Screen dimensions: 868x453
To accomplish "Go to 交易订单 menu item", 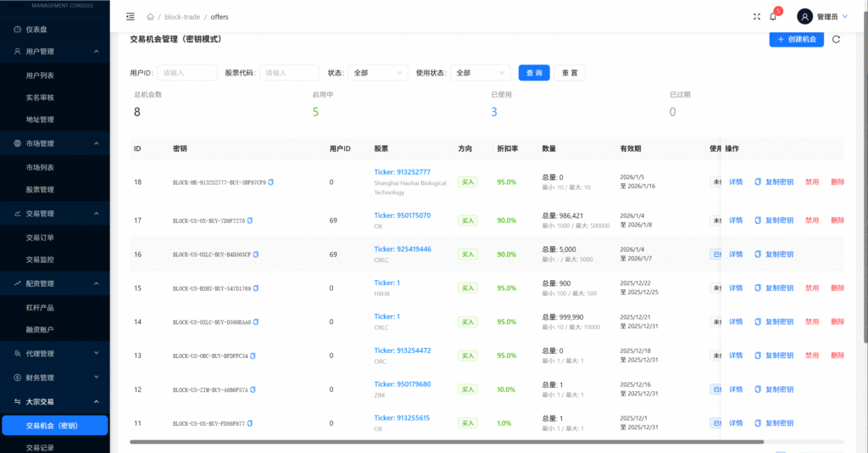I will 40,237.
